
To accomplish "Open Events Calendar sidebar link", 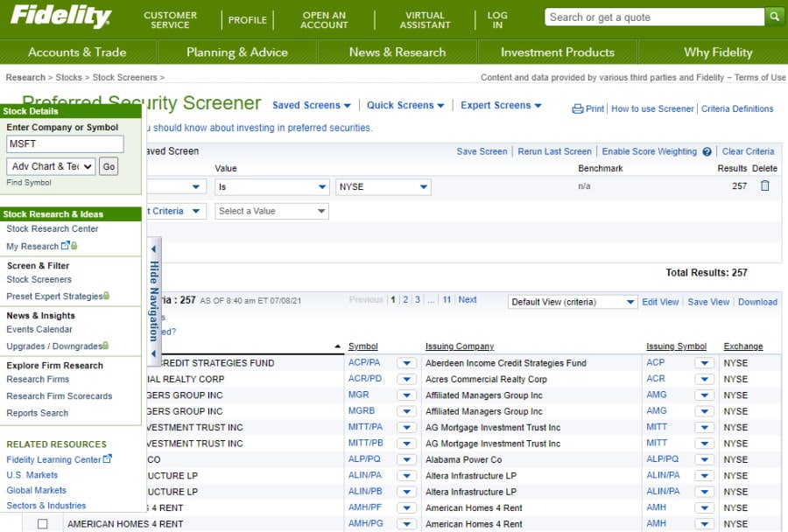I will (x=39, y=330).
